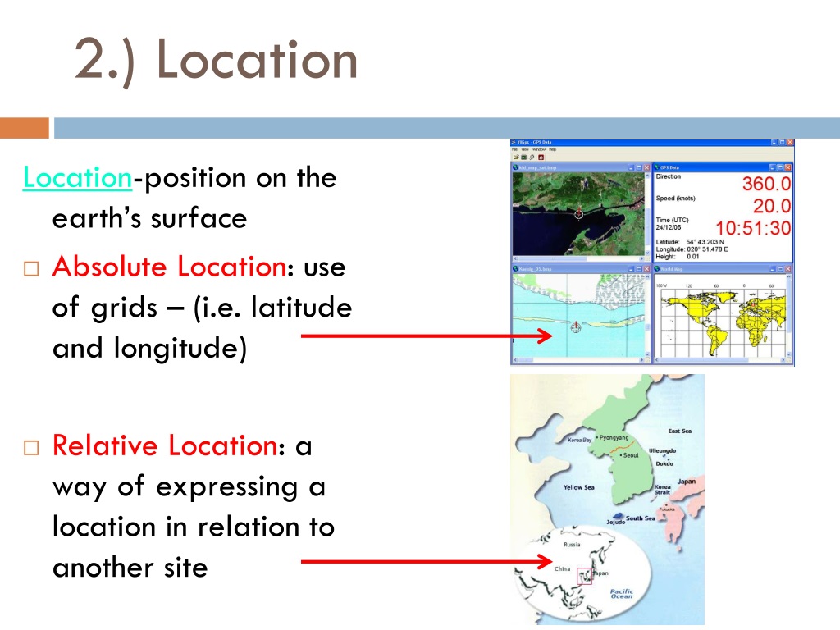Screen dimensions: 840x630
Task: Click the East Sea label
Action: 680,431
